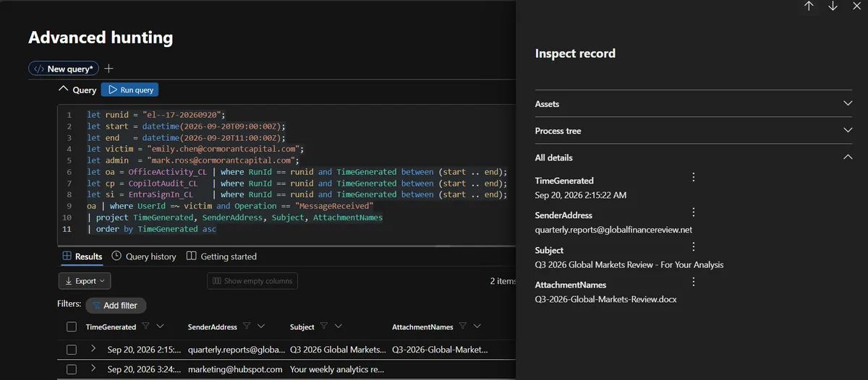Expand the marketing@hubspot.com result row
Viewport: 868px width, 380px height.
click(93, 368)
